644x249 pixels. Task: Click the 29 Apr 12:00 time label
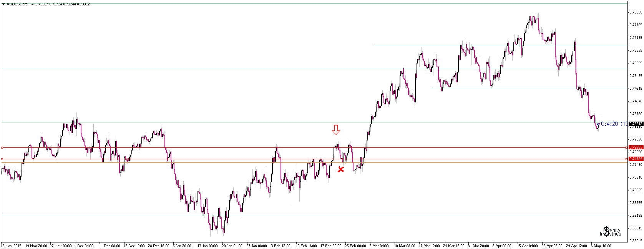[577, 246]
